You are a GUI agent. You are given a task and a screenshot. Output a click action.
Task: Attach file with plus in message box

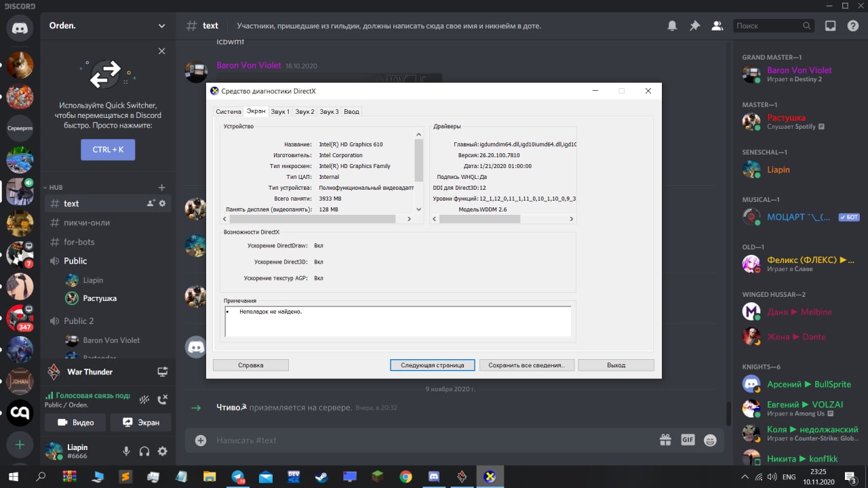click(x=201, y=440)
